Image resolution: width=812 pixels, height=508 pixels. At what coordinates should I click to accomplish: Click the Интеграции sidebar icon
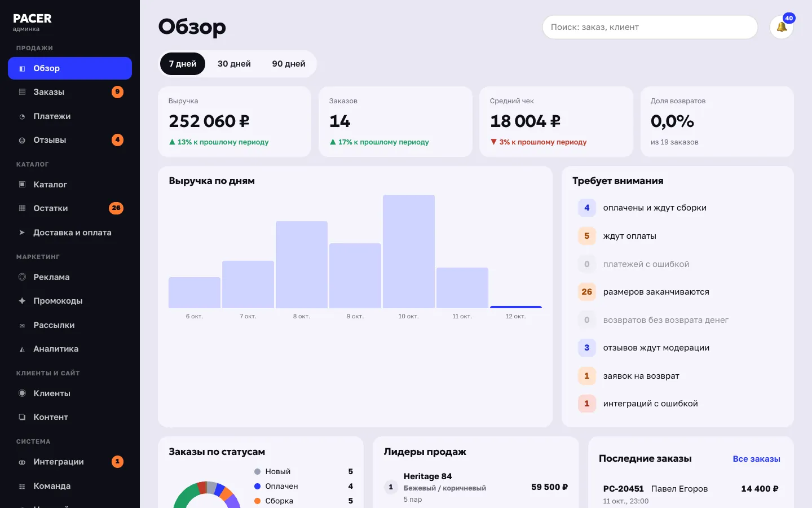22,462
